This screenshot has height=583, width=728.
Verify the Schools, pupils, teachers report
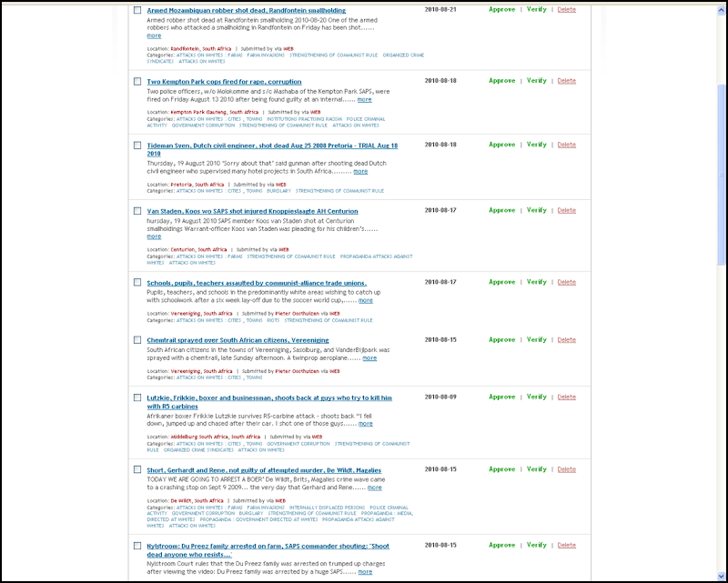click(x=537, y=282)
